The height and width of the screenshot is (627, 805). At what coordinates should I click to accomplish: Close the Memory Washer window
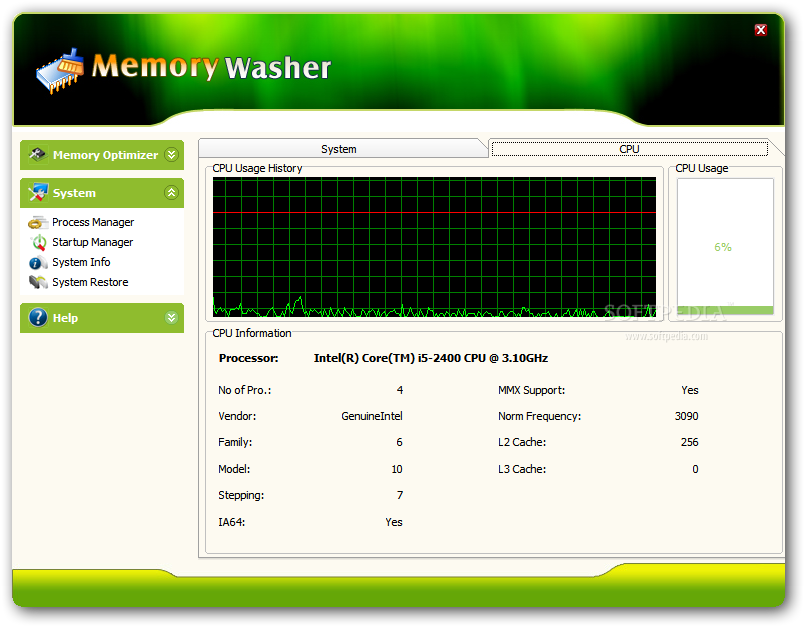tap(761, 30)
